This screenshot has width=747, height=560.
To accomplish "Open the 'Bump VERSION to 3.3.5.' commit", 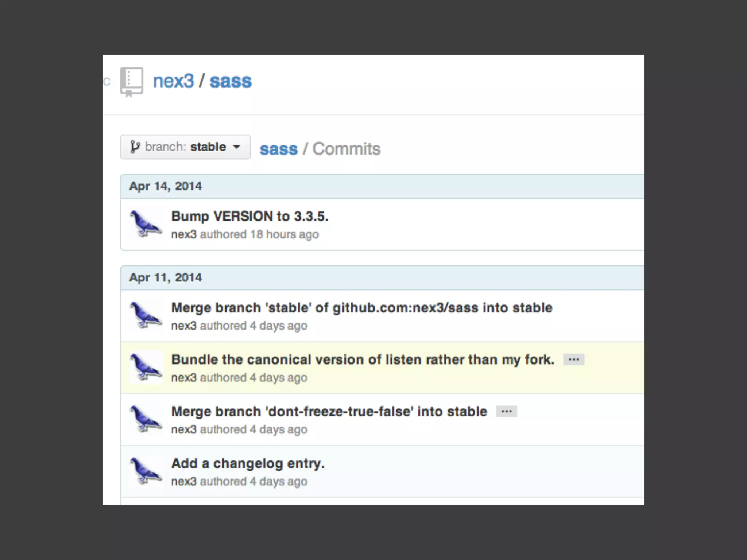I will (250, 216).
